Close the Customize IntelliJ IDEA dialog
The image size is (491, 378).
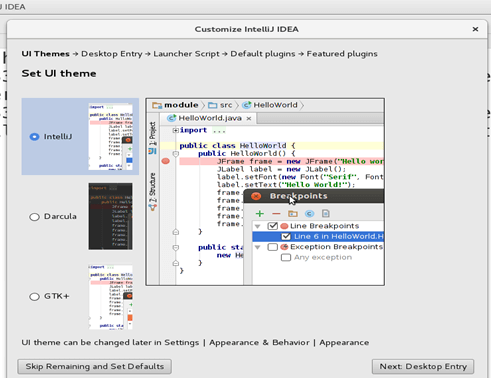(475, 29)
